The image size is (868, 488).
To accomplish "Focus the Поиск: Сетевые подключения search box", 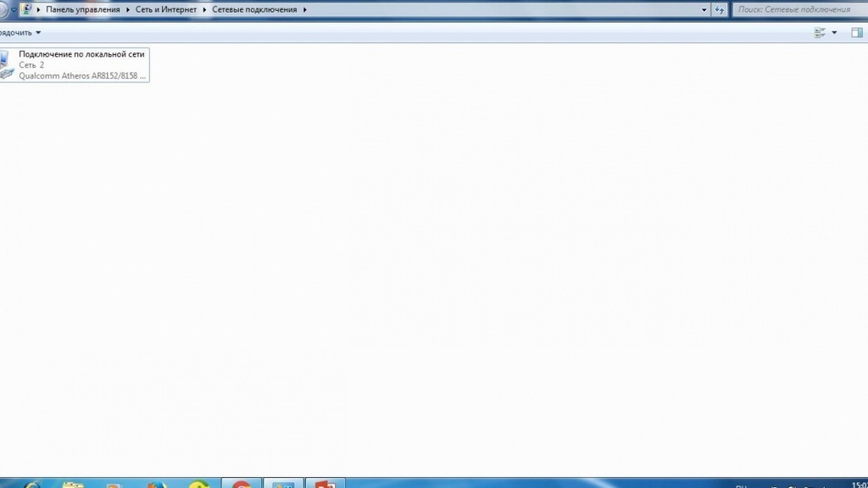I will [797, 9].
